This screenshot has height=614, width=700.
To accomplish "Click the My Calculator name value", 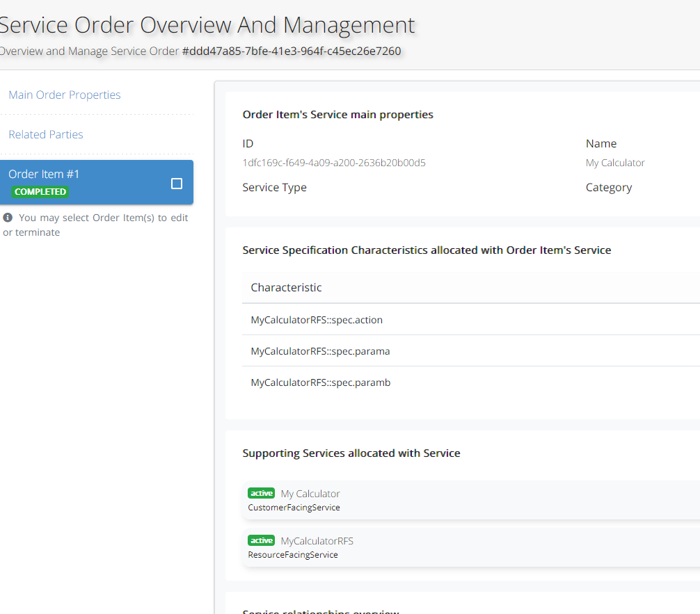I will tap(615, 163).
